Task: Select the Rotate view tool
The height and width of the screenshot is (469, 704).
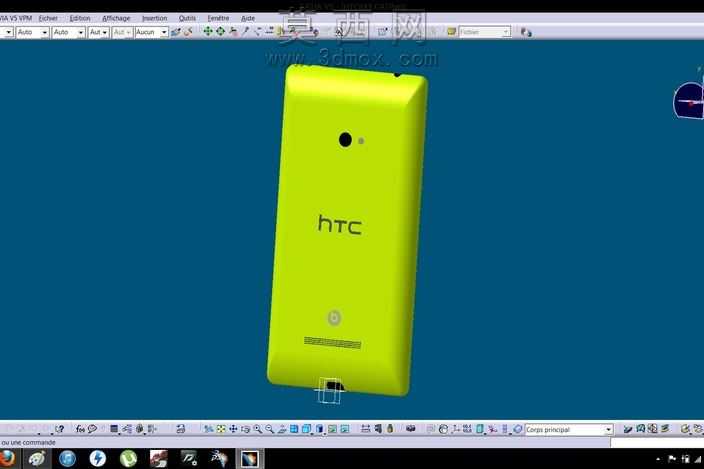Action: [245, 429]
